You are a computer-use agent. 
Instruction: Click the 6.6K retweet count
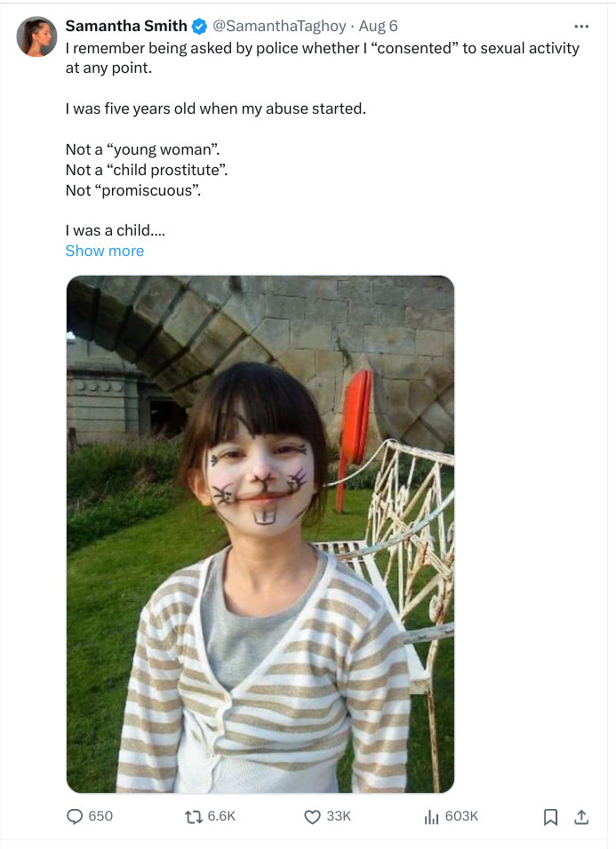click(x=221, y=816)
